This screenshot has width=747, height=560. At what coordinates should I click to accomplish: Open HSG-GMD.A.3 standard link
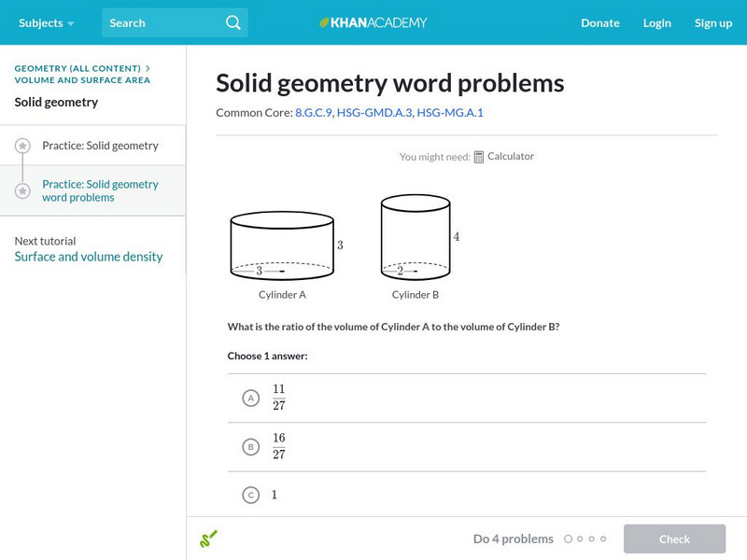click(373, 112)
